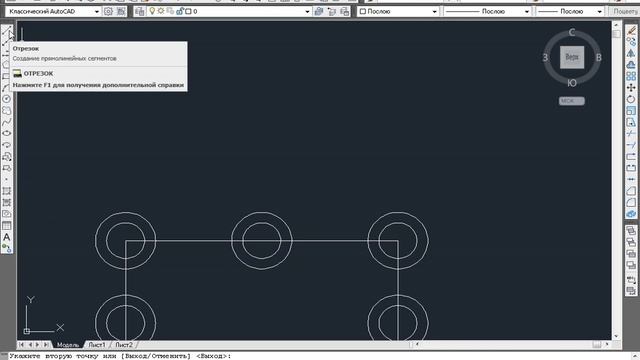Select the Revision Cloud tool
This screenshot has width=640, height=360.
point(7,110)
